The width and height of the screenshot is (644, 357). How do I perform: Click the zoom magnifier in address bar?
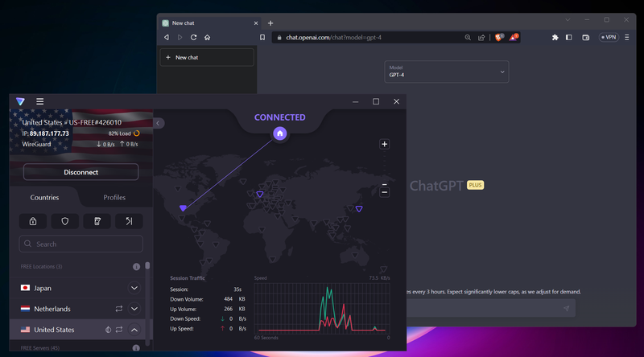468,37
